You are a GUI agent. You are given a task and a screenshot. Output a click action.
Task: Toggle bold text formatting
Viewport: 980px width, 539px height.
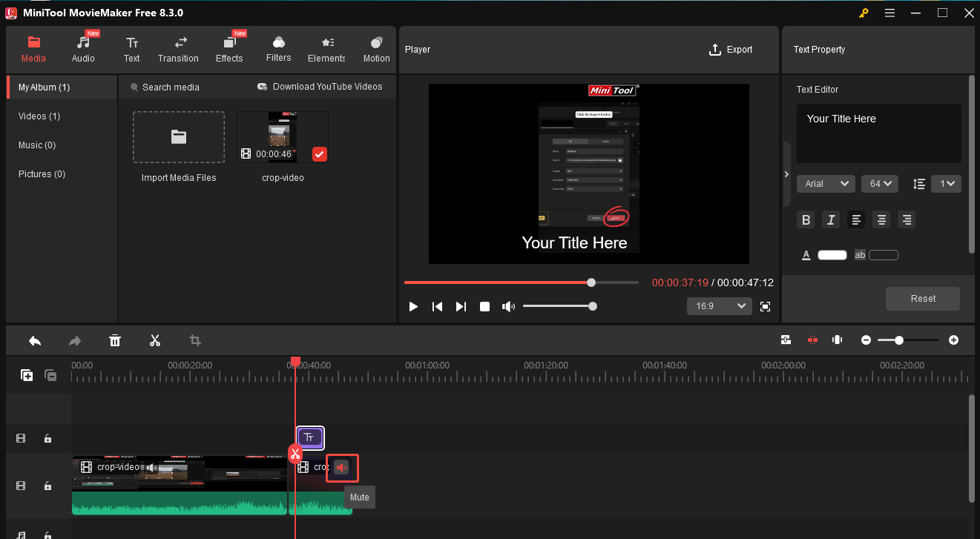tap(806, 219)
